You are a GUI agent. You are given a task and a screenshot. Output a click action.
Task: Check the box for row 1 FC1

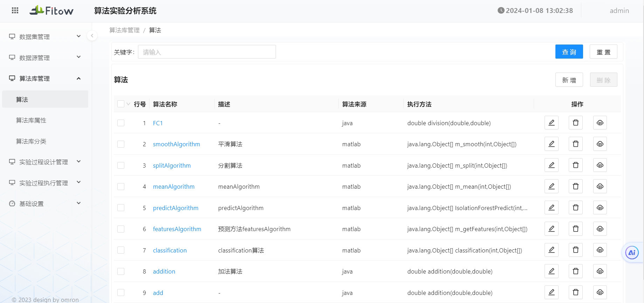[x=121, y=123]
